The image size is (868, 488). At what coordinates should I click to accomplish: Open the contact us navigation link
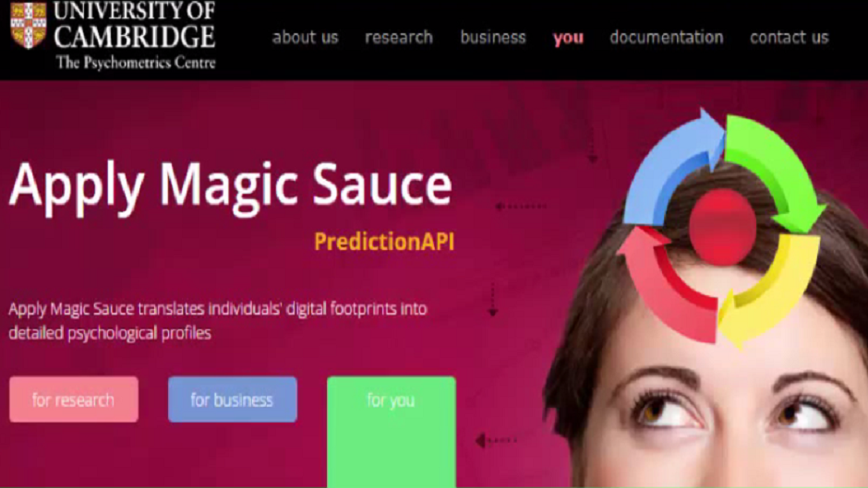pyautogui.click(x=790, y=37)
